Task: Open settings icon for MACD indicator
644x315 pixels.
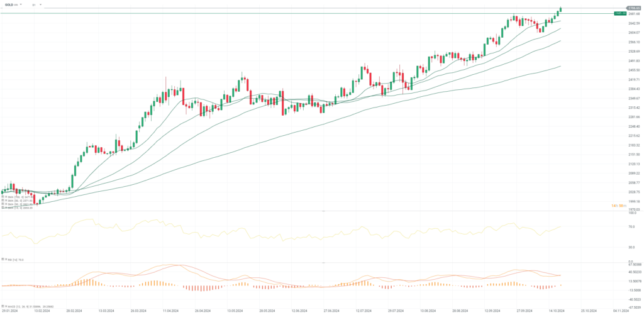Action: [x=3, y=306]
